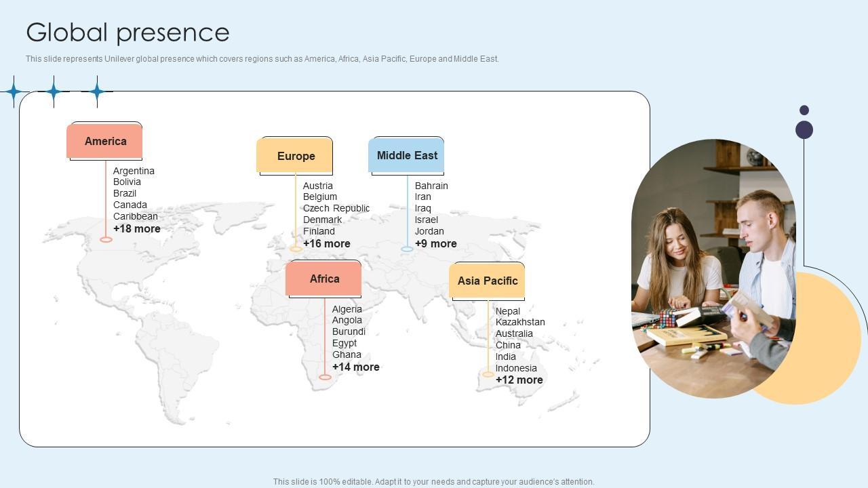This screenshot has height=488, width=868.
Task: Select the Ghana list entry
Action: click(347, 354)
